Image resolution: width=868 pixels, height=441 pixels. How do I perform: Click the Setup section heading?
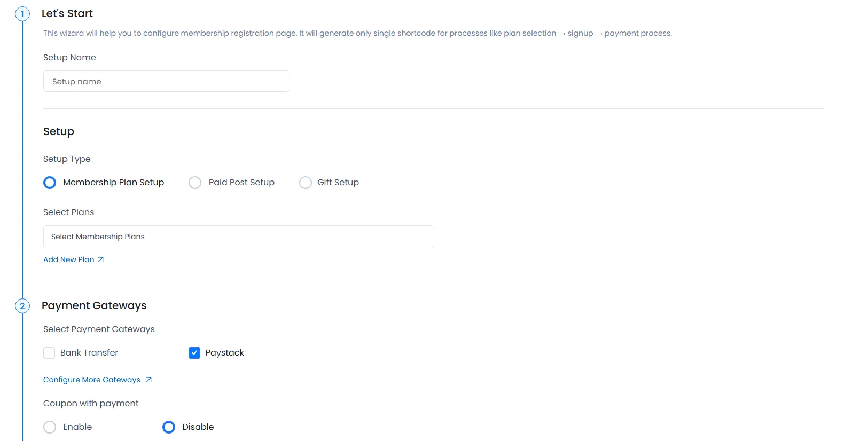point(58,131)
